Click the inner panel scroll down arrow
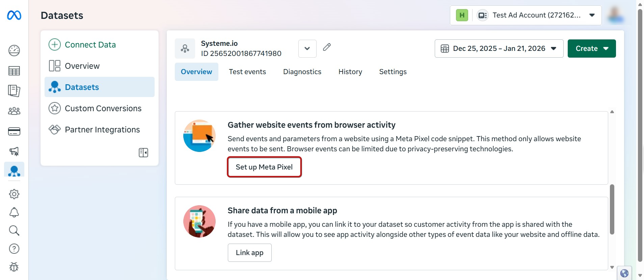Screen dimensions: 644x280 [612, 267]
